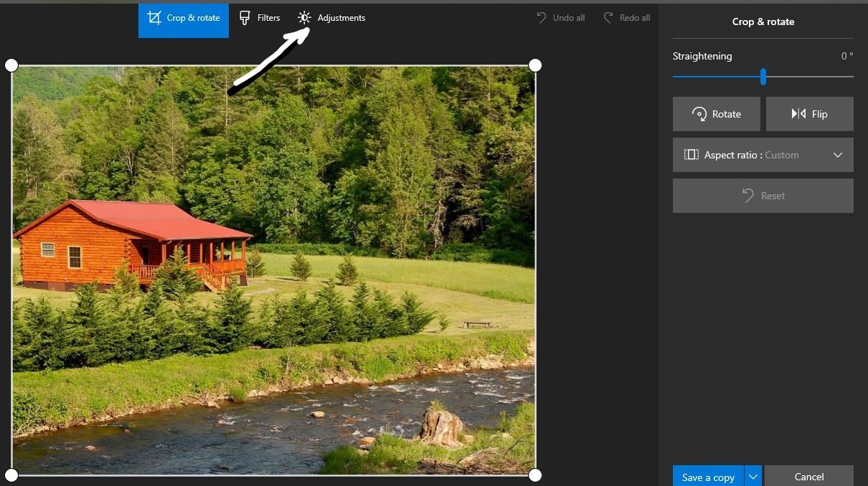This screenshot has width=868, height=486.
Task: Open the Adjustments sun icon tab
Action: [304, 18]
